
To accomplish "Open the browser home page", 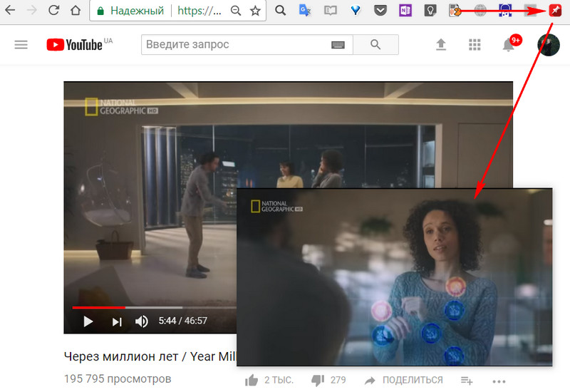I will (x=76, y=10).
